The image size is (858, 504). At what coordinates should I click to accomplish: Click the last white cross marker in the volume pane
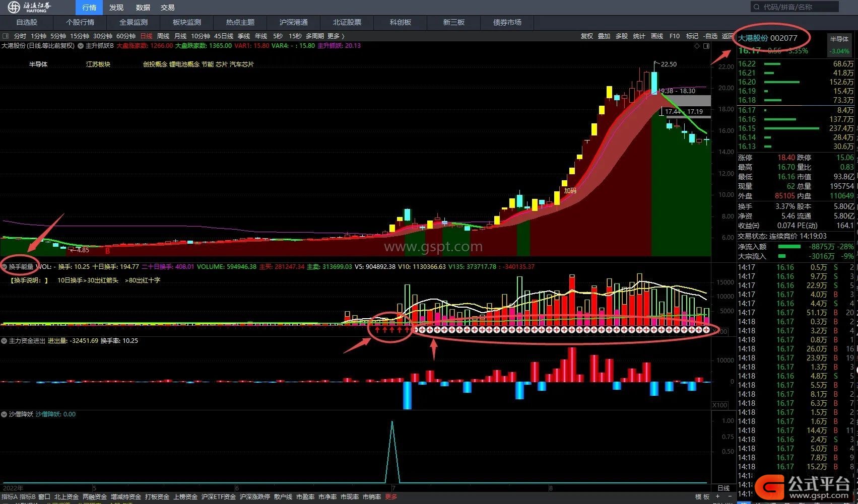706,330
